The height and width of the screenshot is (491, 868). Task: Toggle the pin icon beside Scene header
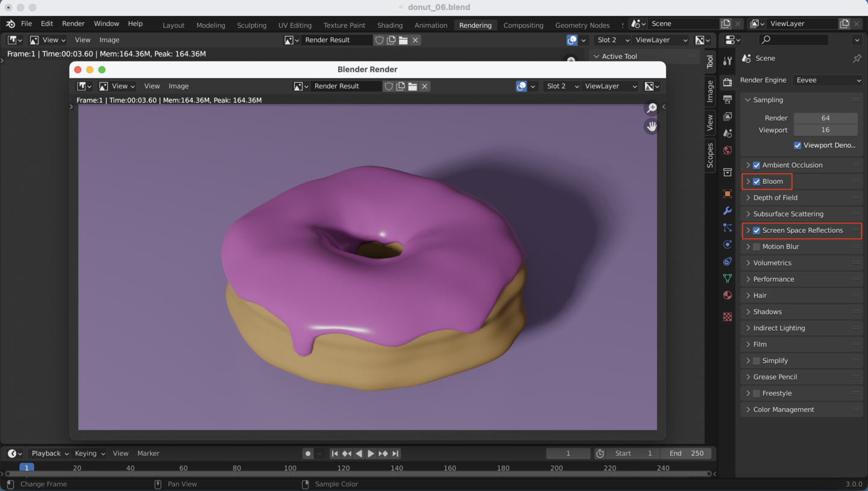pyautogui.click(x=857, y=59)
